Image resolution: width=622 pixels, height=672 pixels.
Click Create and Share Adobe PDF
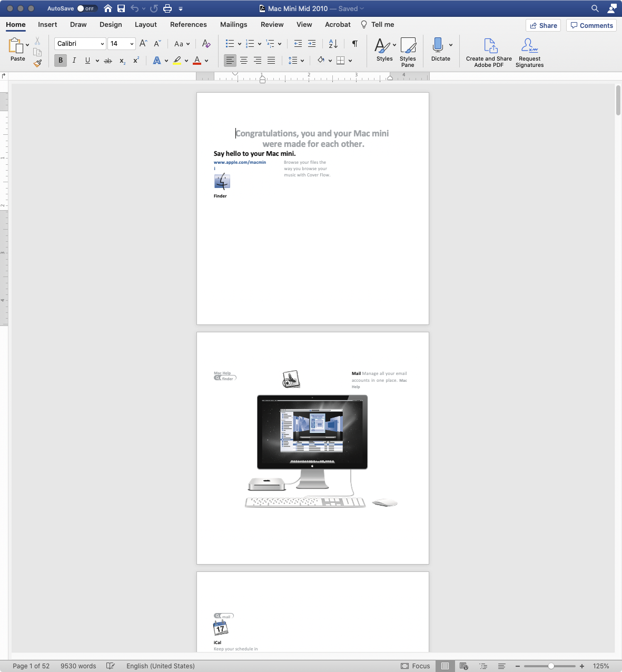[x=489, y=53]
